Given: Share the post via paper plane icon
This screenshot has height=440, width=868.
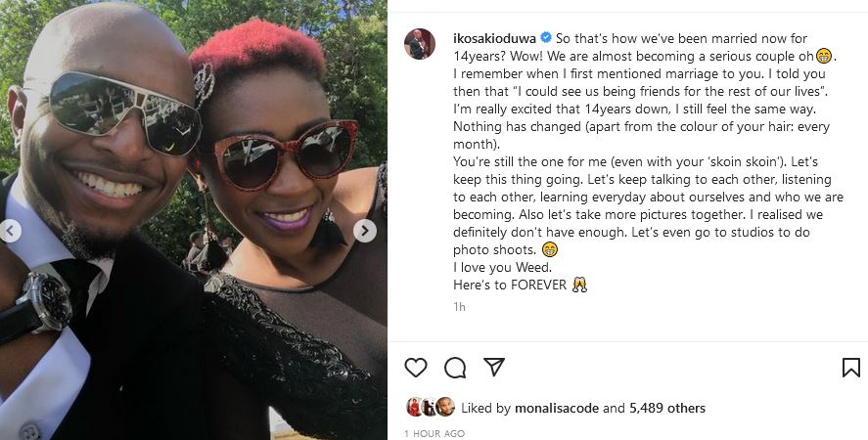Looking at the screenshot, I should coord(494,367).
